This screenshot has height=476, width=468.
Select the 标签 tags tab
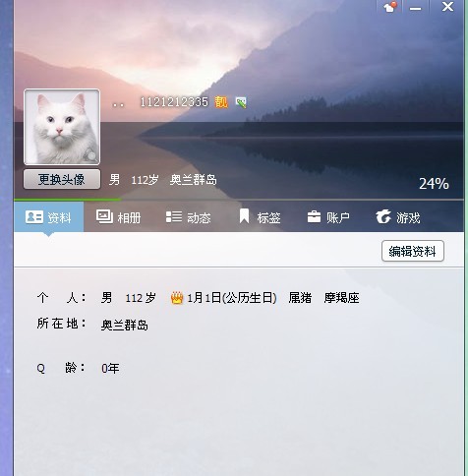260,217
